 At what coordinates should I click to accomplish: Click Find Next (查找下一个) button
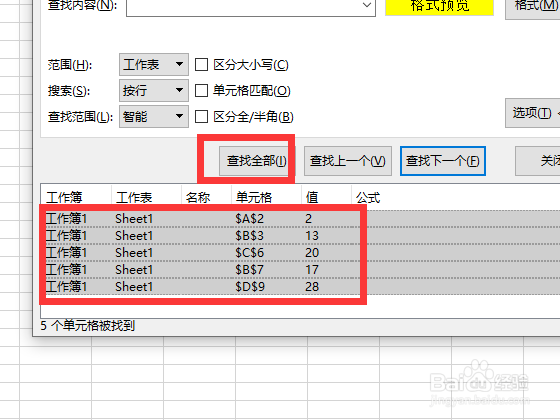click(443, 161)
